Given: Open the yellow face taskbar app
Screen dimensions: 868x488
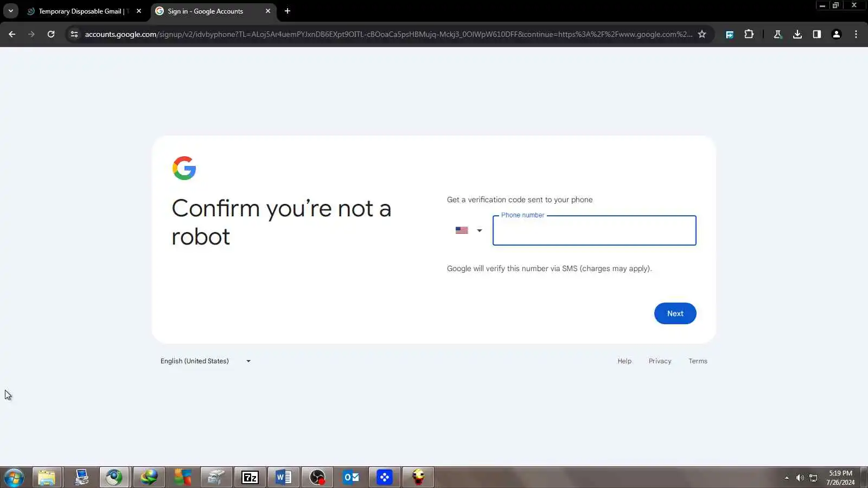Looking at the screenshot, I should pos(418,477).
